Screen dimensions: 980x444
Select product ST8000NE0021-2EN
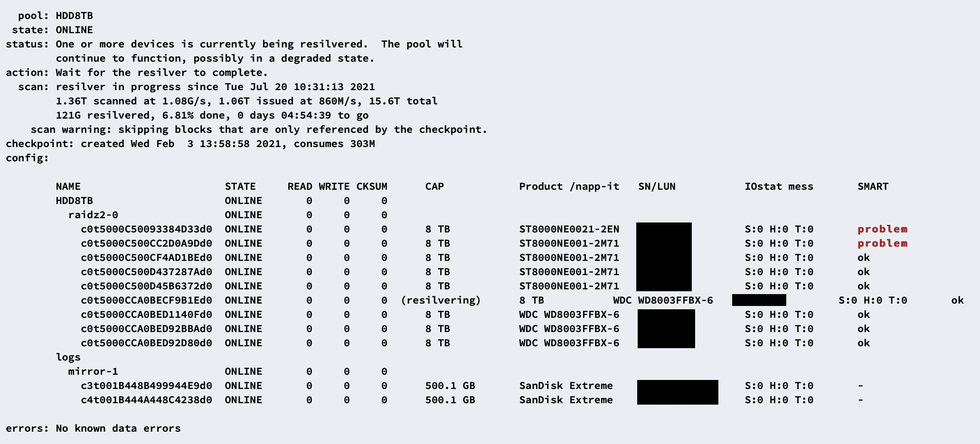(x=569, y=229)
